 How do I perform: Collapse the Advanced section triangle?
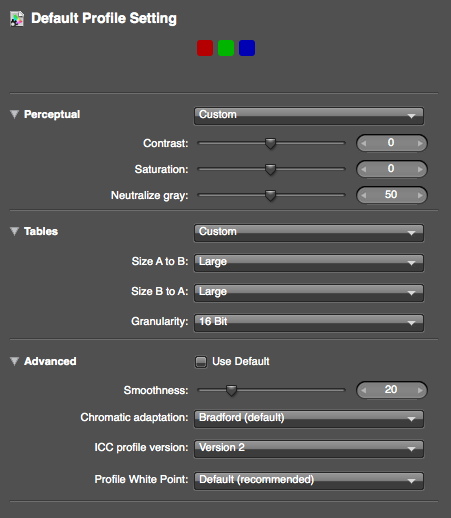[x=14, y=361]
